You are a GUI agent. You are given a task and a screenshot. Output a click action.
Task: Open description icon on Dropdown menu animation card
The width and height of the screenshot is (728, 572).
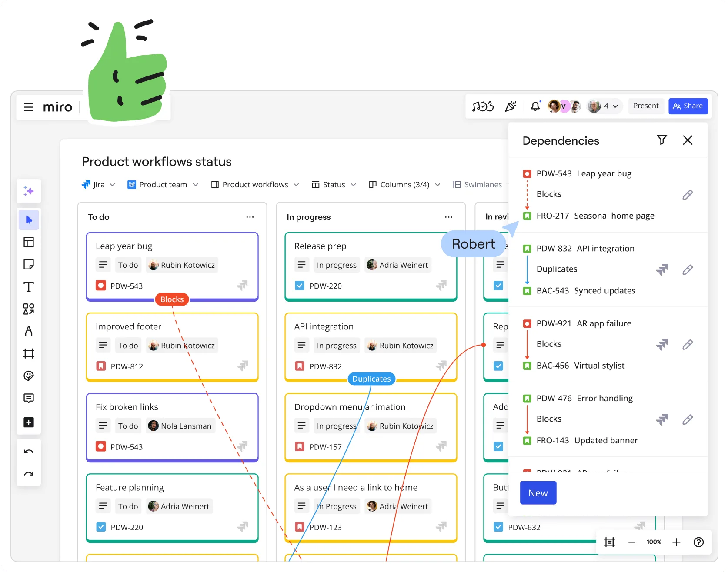click(301, 426)
